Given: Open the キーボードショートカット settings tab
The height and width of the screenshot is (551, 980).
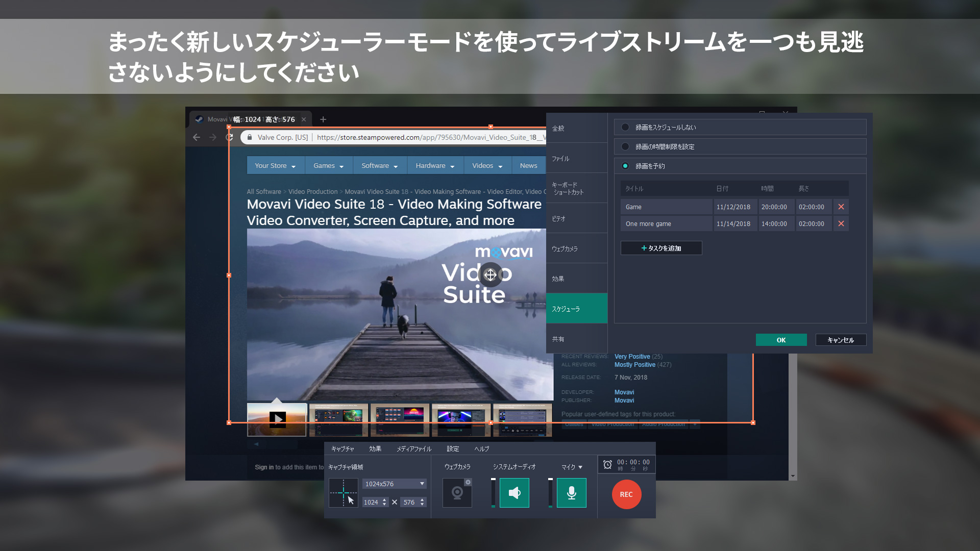Looking at the screenshot, I should coord(577,188).
